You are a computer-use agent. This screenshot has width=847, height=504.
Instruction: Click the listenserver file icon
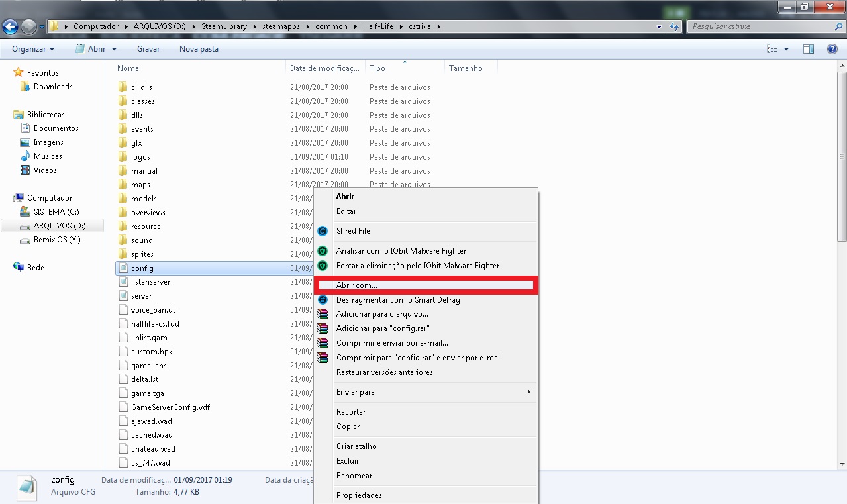tap(123, 282)
